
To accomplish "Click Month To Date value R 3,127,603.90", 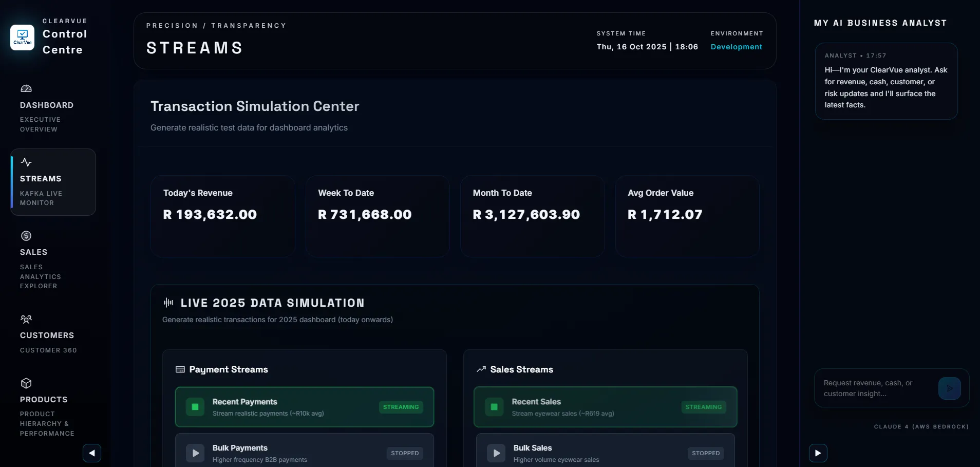I will coord(526,215).
